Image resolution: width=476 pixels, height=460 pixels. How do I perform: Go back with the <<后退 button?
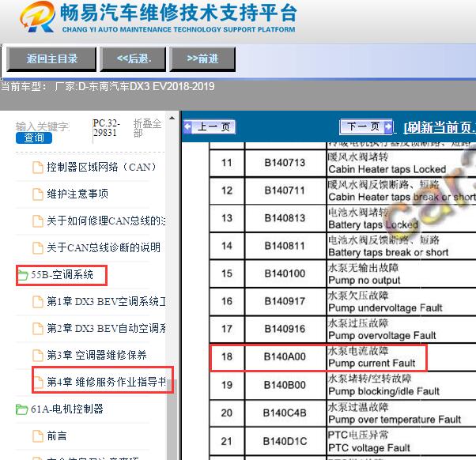pos(134,58)
